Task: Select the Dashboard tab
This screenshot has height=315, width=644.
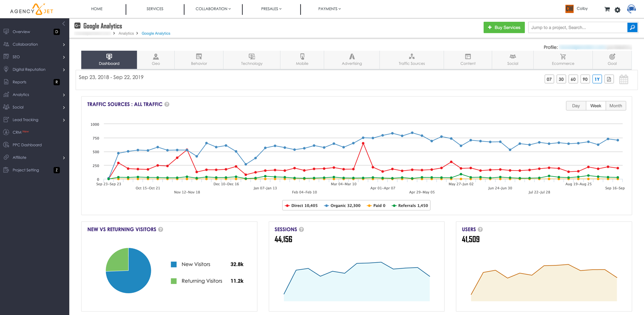Action: point(109,60)
